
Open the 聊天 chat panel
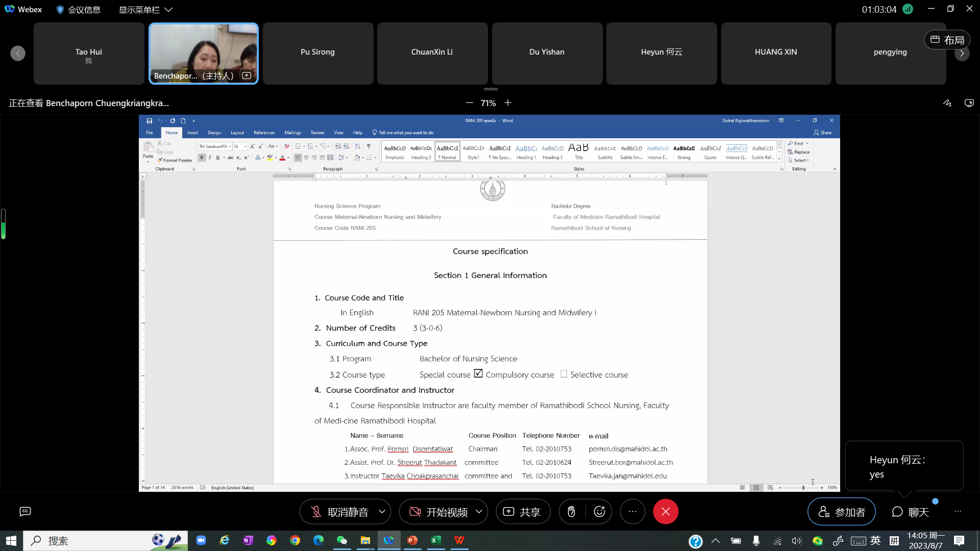(x=910, y=512)
